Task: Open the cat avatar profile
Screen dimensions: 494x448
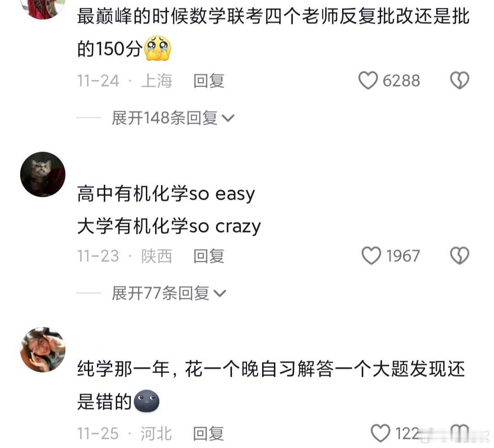Action: (43, 174)
